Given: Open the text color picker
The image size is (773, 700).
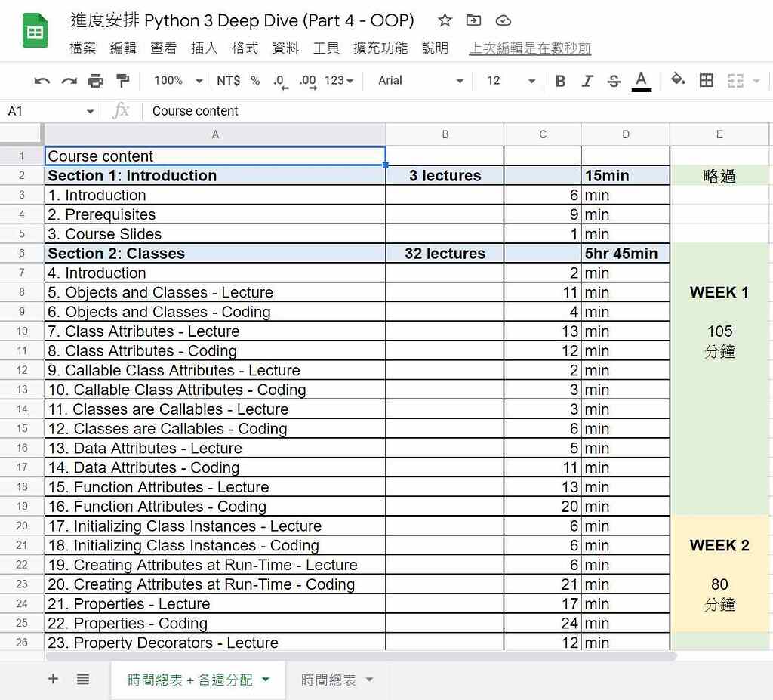Looking at the screenshot, I should click(641, 80).
